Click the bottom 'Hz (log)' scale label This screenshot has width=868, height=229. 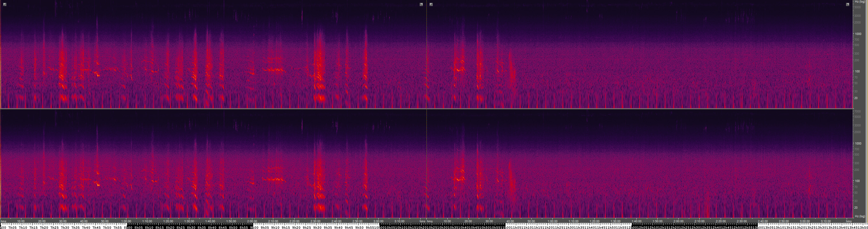pyautogui.click(x=860, y=216)
